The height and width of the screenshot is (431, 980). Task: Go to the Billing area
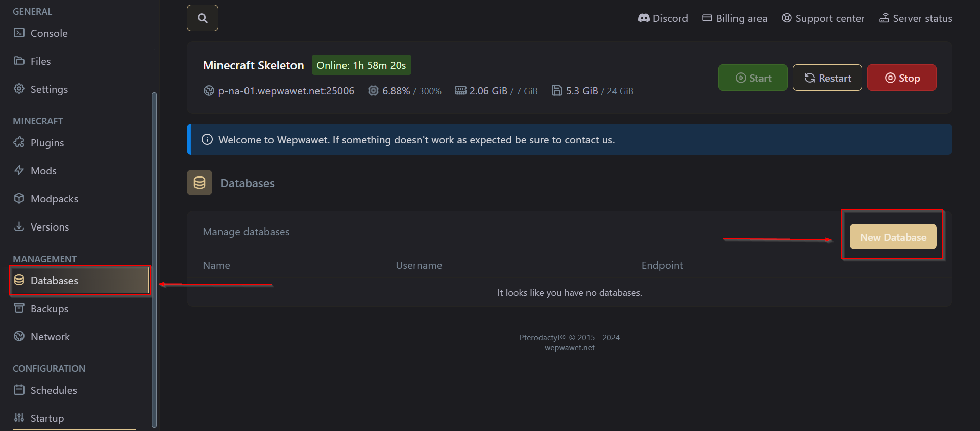pos(734,18)
